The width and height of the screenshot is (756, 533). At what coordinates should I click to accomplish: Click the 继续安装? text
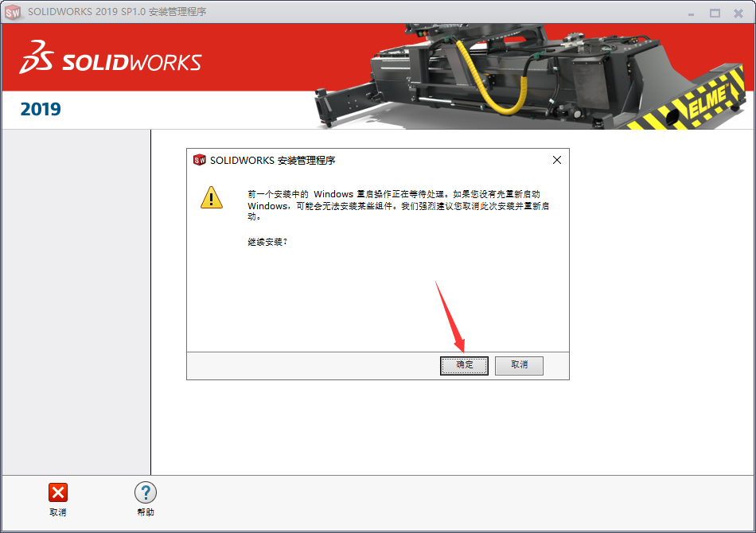[267, 241]
